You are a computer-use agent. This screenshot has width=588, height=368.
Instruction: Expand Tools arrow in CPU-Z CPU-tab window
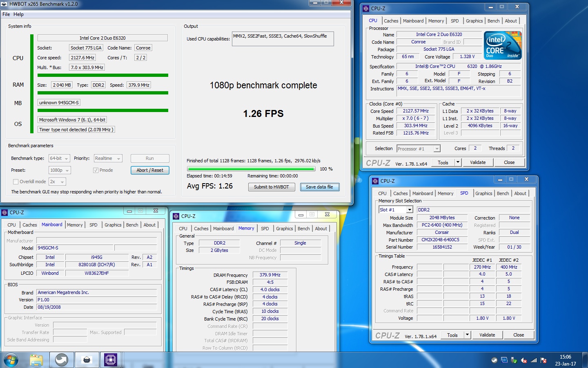(x=458, y=162)
